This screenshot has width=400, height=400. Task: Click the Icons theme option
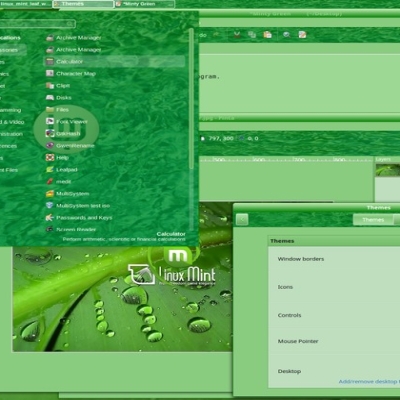(x=285, y=287)
